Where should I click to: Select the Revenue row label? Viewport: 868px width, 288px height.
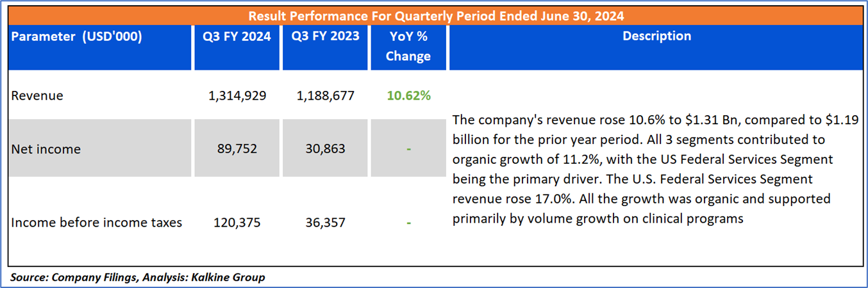(38, 96)
